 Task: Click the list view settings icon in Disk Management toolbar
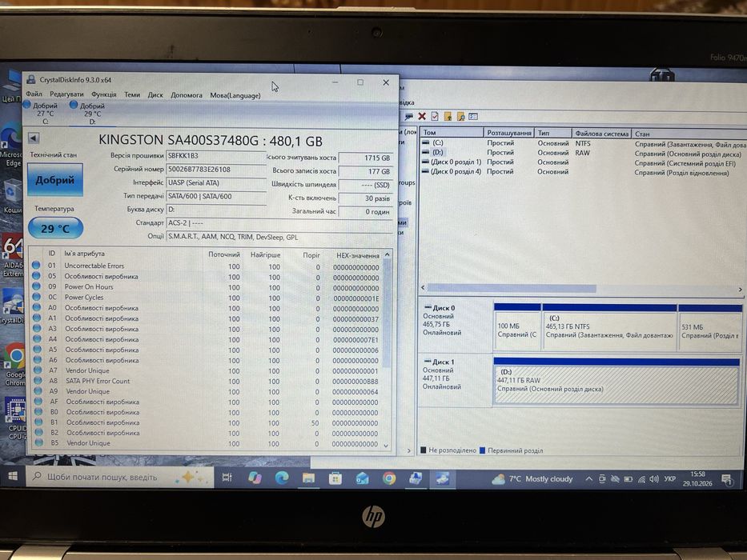[473, 116]
